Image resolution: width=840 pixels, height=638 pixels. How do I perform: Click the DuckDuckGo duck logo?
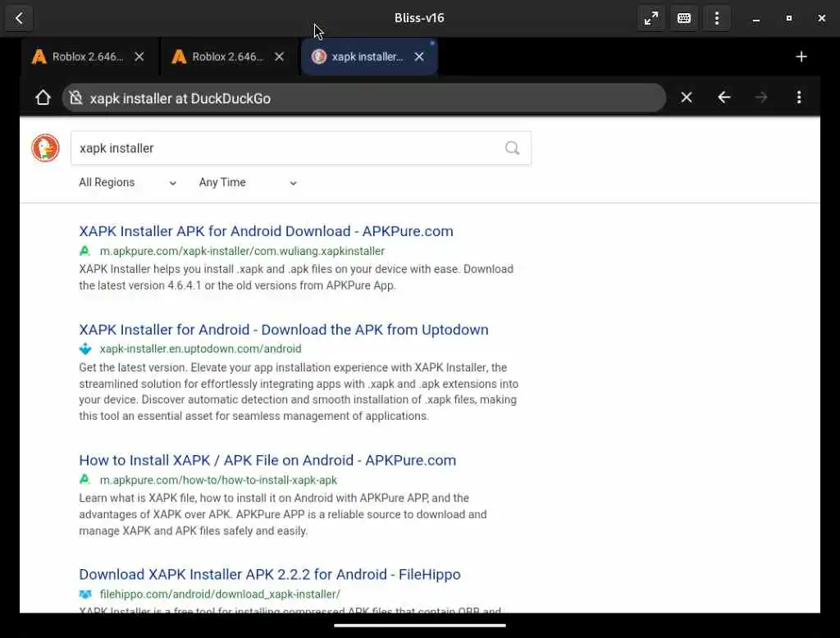point(45,148)
